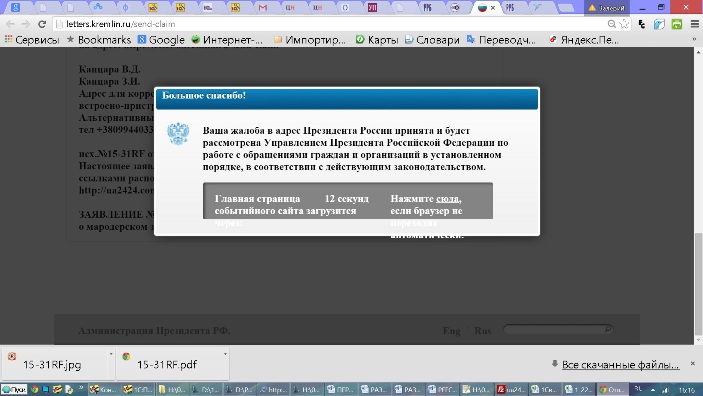The height and width of the screenshot is (396, 703).
Task: Close the downloads bar
Action: tap(692, 363)
